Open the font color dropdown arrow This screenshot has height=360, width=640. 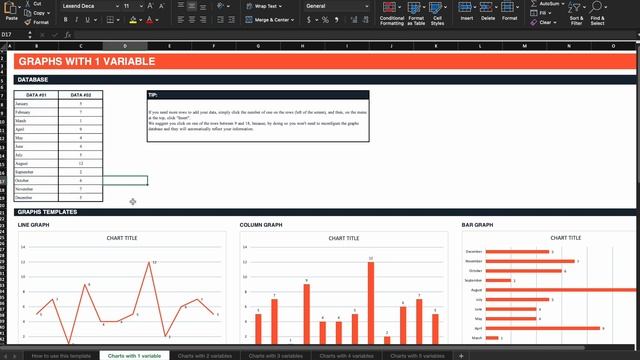coord(157,20)
